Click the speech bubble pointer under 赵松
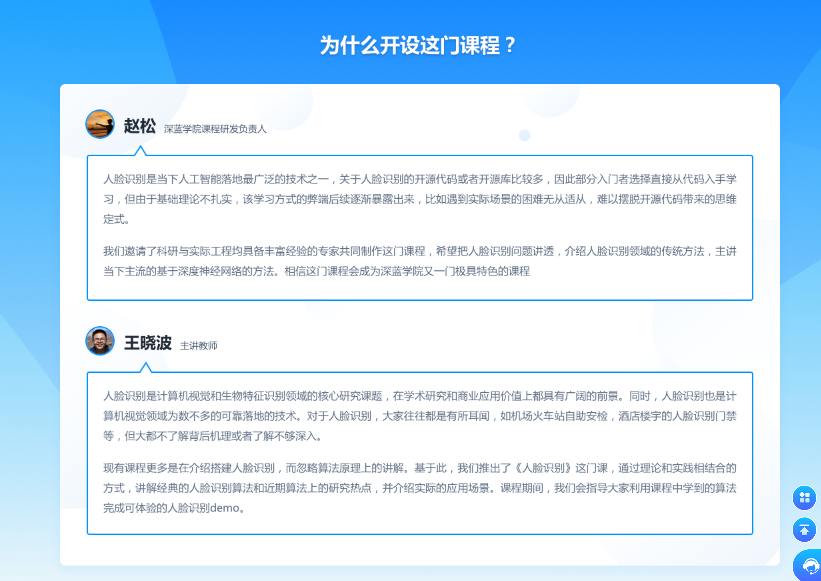 coord(141,151)
